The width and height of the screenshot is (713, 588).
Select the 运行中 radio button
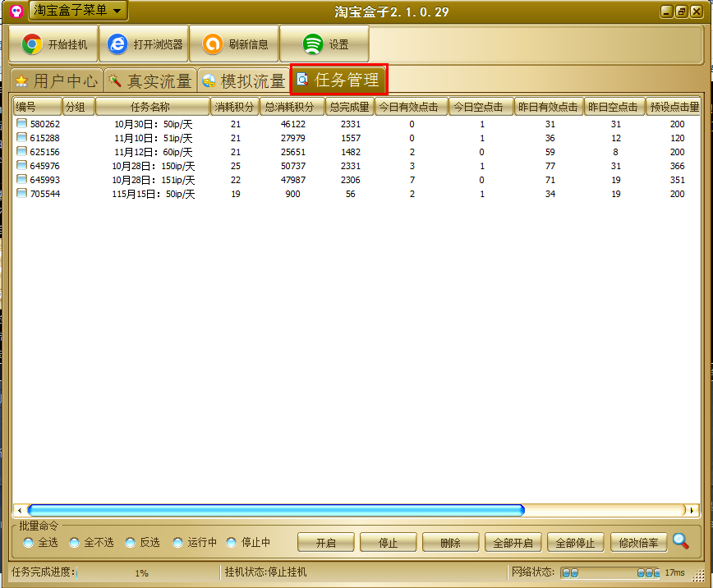[177, 543]
